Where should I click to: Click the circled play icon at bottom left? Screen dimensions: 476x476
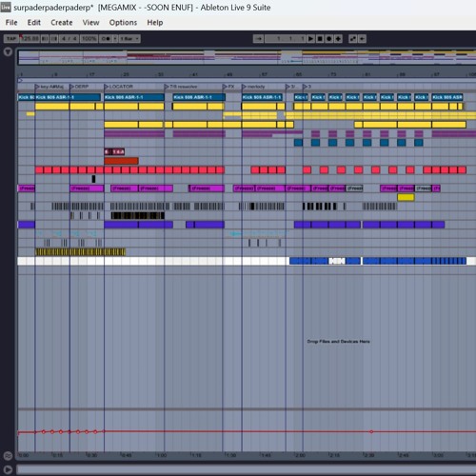(8, 469)
